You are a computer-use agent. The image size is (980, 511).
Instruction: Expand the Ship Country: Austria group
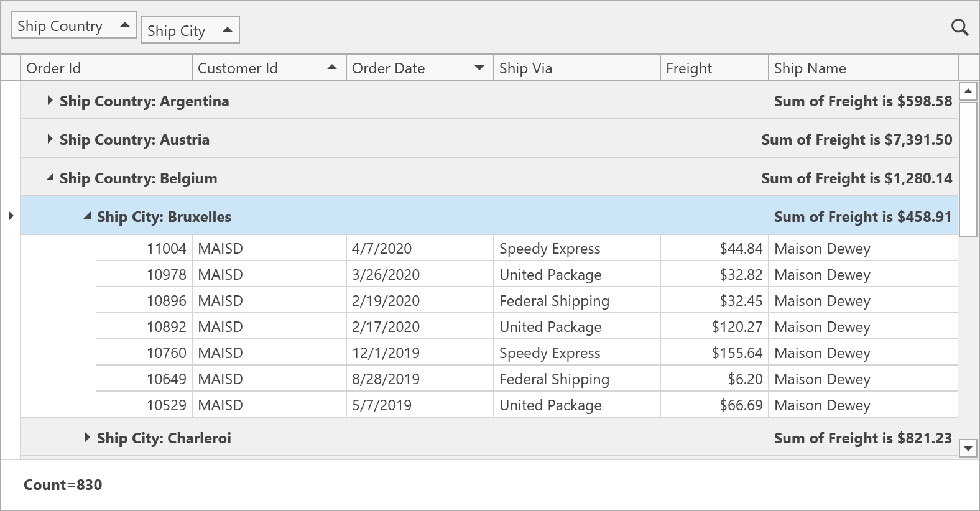pyautogui.click(x=50, y=139)
